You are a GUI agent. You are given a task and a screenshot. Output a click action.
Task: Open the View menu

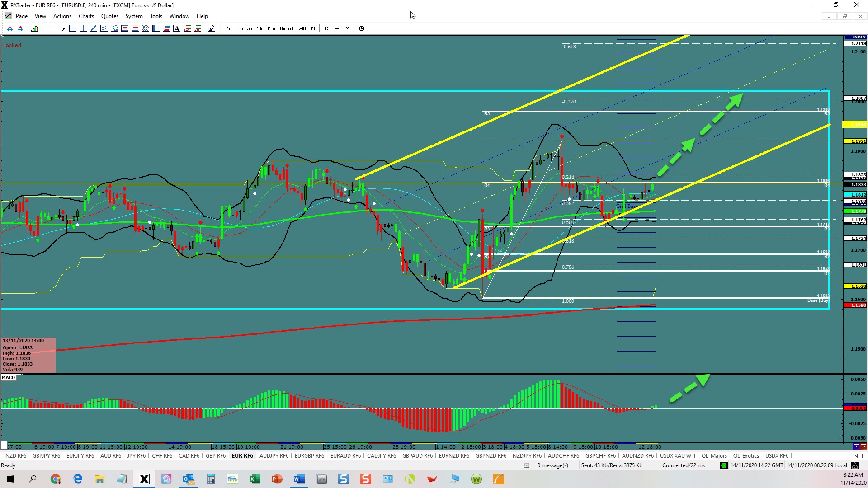[x=40, y=16]
